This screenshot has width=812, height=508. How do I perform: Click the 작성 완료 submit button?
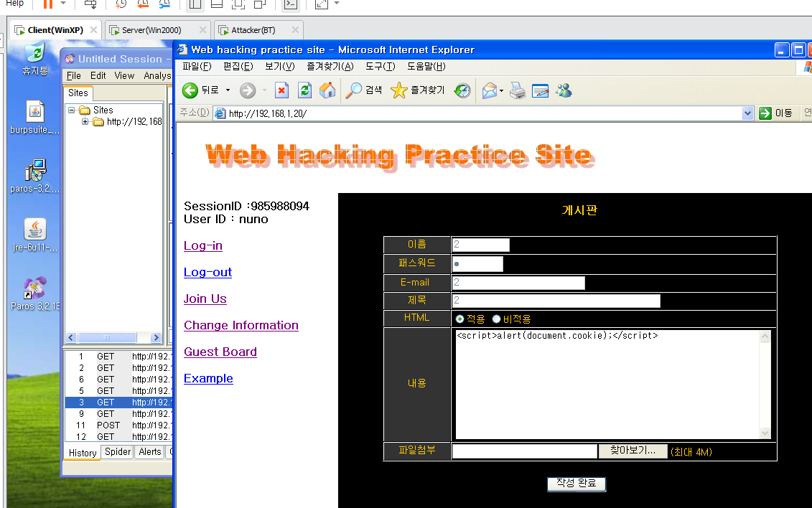[577, 484]
